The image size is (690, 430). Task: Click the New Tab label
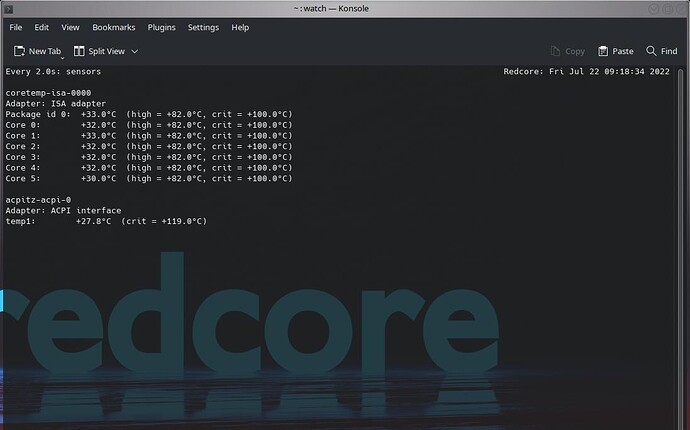click(45, 51)
